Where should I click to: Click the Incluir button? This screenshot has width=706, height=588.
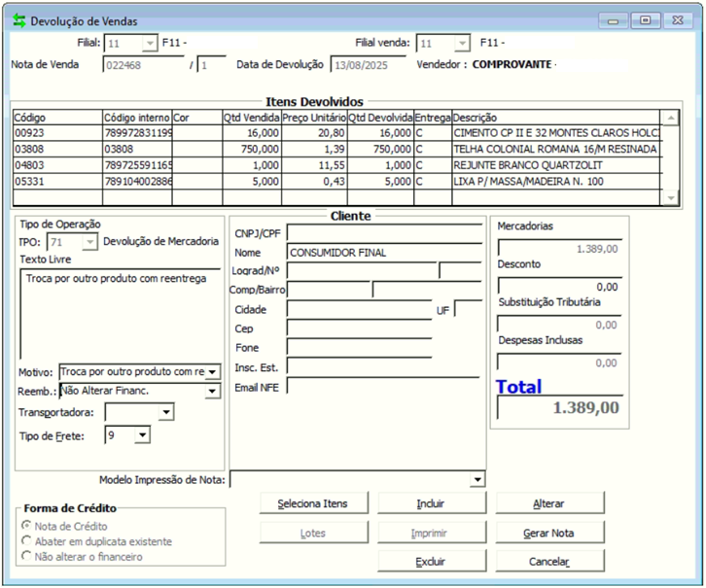click(x=432, y=503)
